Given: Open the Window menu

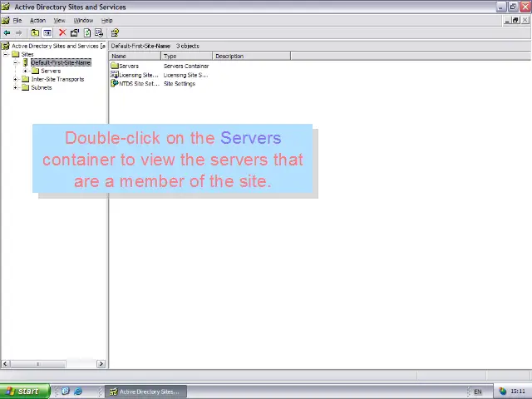Looking at the screenshot, I should click(x=83, y=20).
